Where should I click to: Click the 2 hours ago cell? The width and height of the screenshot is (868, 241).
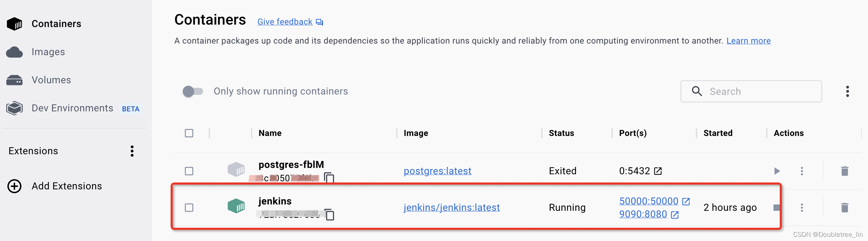730,208
